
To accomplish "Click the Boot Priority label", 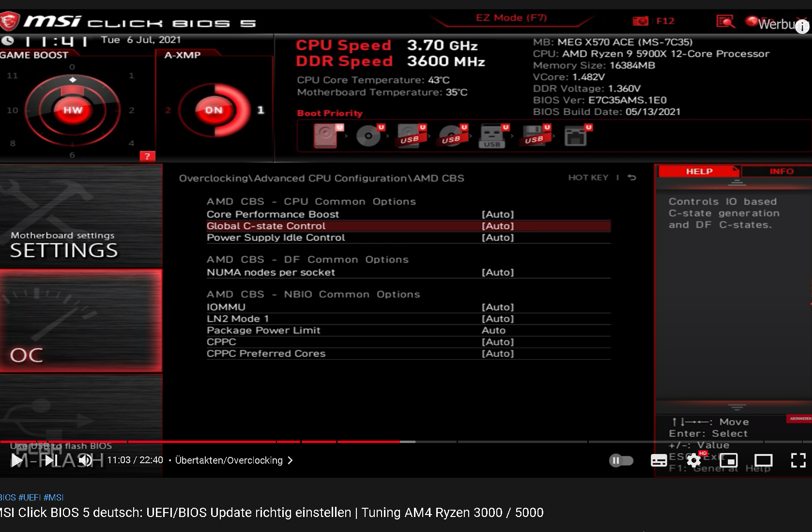I will 330,113.
